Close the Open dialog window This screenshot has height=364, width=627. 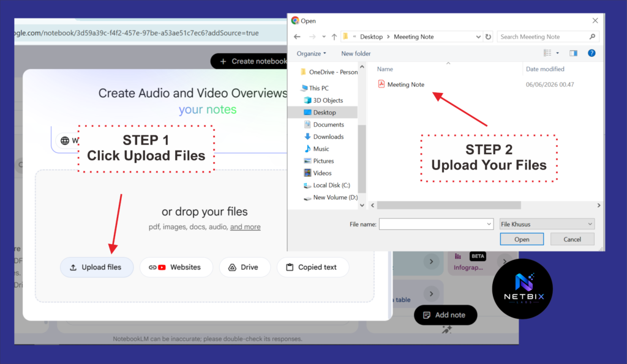[595, 20]
